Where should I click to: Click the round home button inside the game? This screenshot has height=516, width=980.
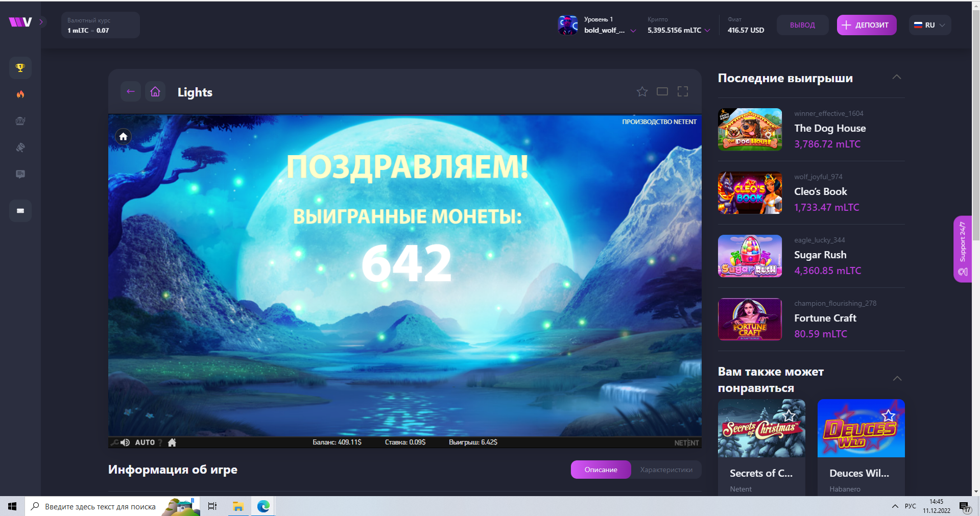123,137
